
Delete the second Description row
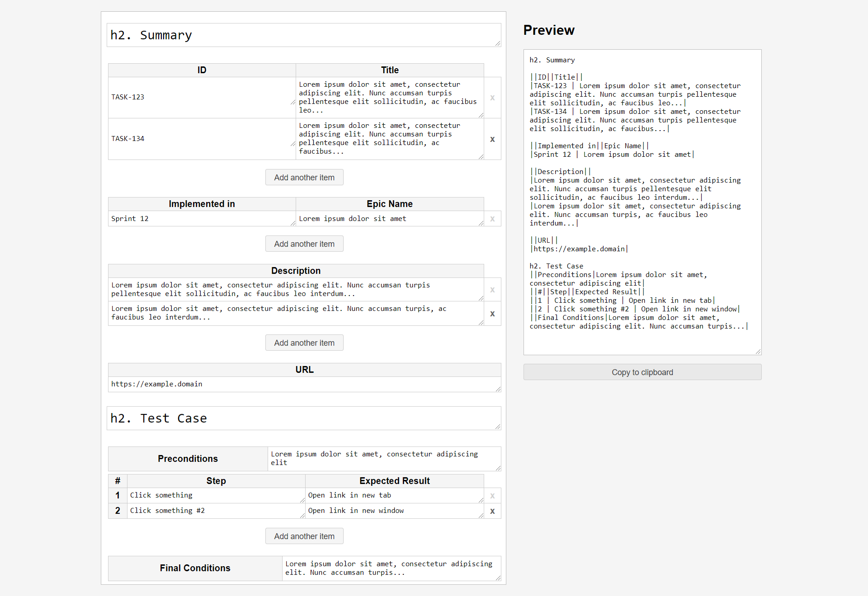tap(492, 314)
